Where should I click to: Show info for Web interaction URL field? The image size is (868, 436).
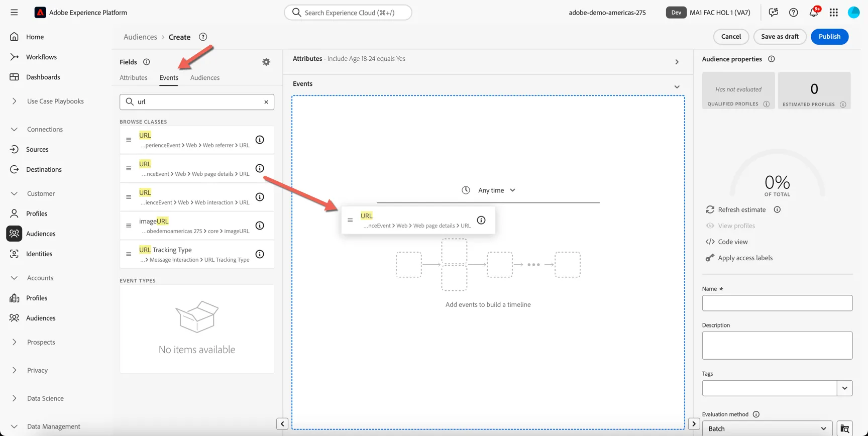(x=260, y=197)
